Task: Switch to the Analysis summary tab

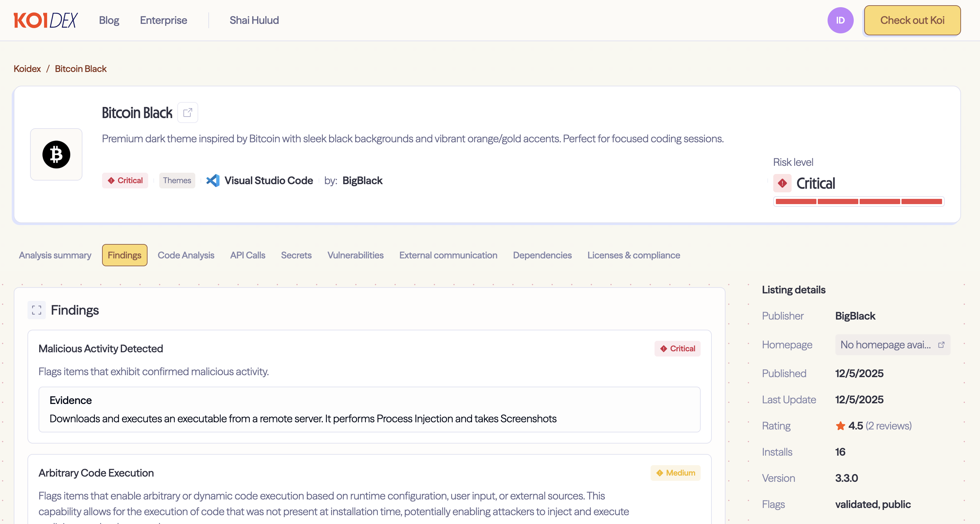Action: click(x=55, y=255)
